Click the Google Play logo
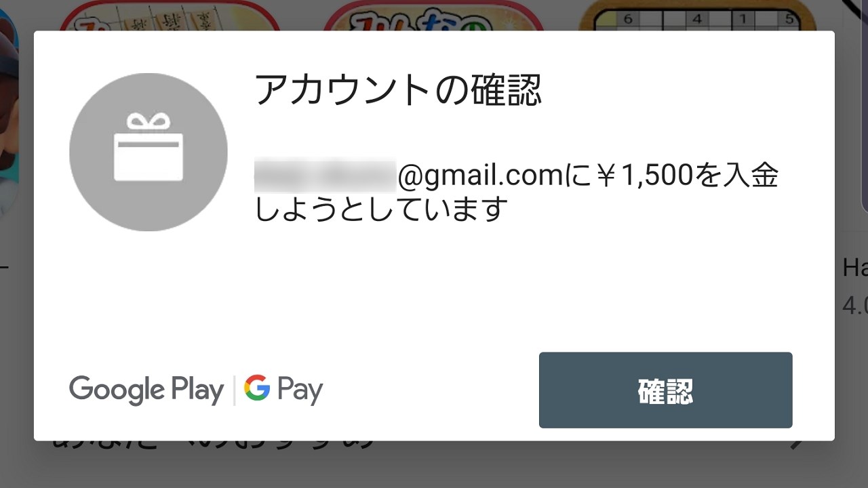The height and width of the screenshot is (488, 868). tap(146, 390)
